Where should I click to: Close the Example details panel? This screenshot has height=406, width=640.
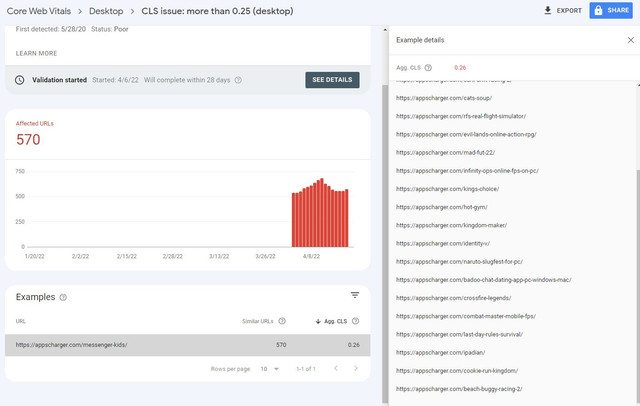pos(631,40)
